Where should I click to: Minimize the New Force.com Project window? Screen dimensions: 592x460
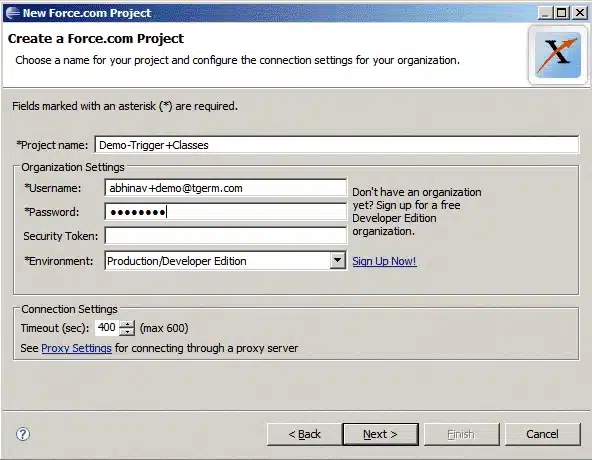[x=545, y=13]
